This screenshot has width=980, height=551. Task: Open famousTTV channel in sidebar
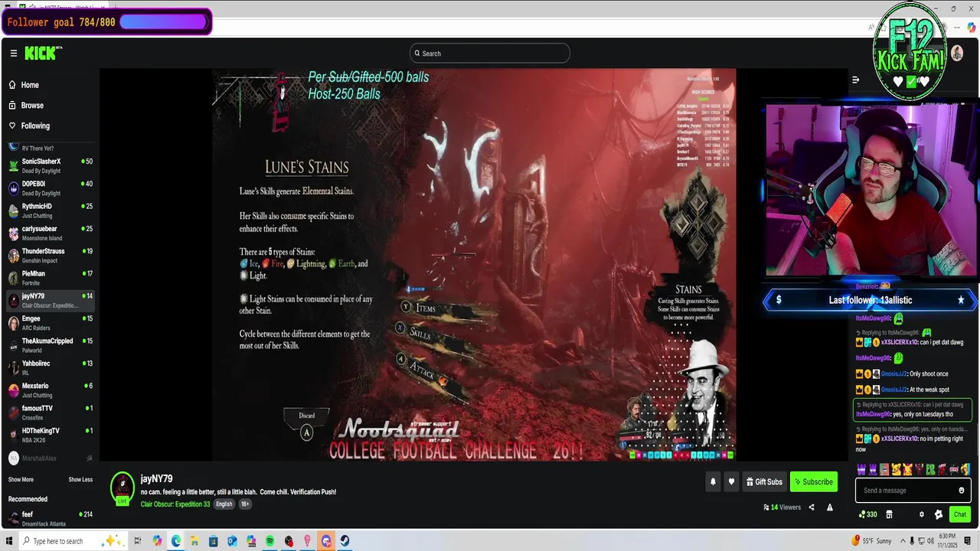tap(50, 412)
